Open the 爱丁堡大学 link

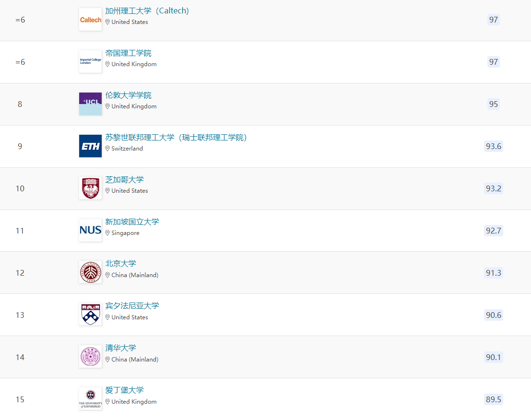pyautogui.click(x=124, y=390)
